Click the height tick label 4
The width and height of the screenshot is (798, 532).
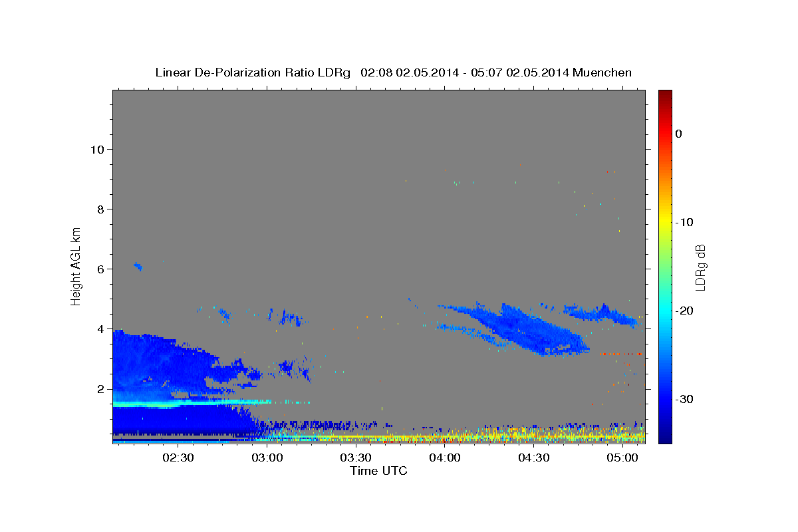tap(100, 329)
